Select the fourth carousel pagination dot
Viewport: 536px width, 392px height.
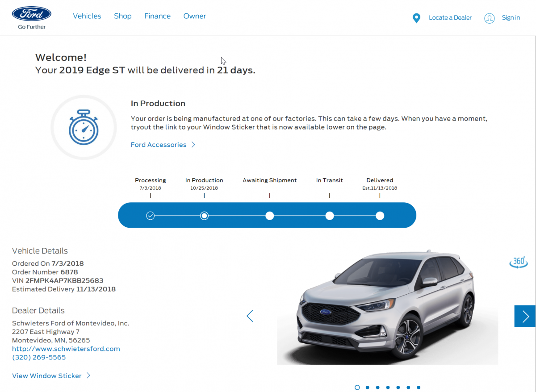tap(388, 388)
